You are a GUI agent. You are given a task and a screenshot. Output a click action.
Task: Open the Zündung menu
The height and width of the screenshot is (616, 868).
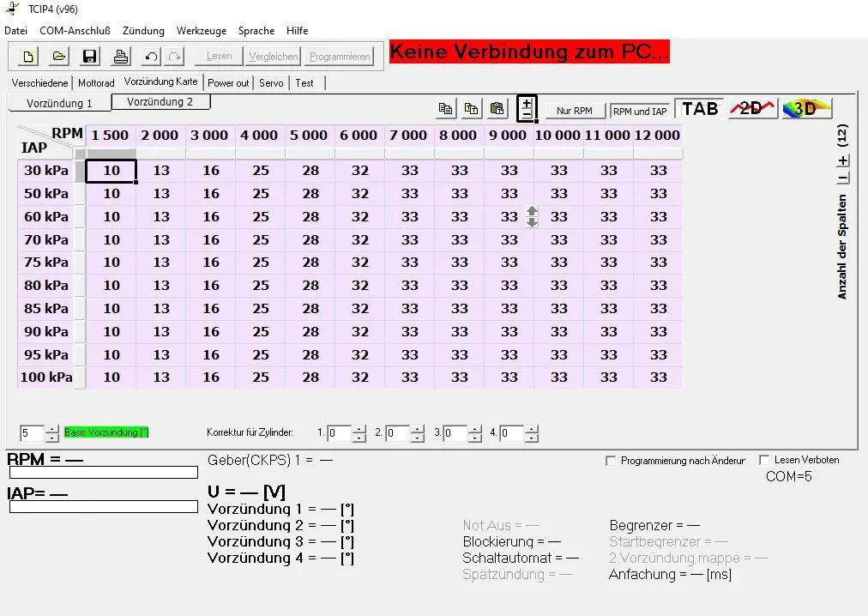click(143, 31)
